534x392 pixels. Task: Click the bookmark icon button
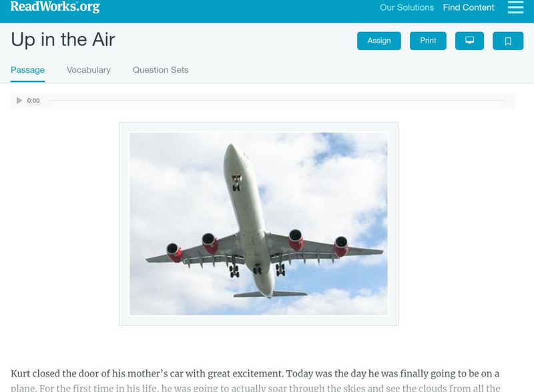point(508,41)
